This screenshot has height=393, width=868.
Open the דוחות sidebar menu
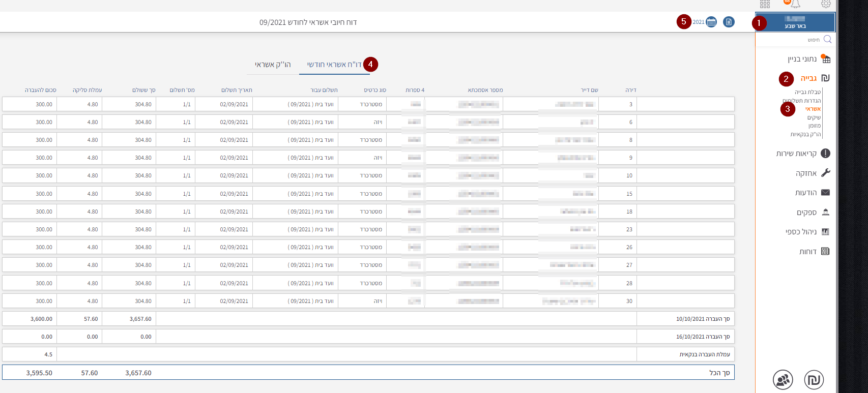[x=807, y=252]
